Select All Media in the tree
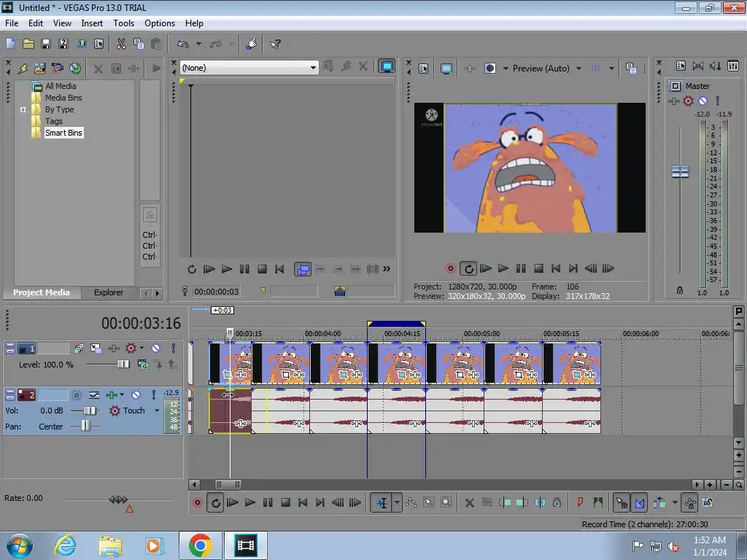This screenshot has height=560, width=747. 61,86
